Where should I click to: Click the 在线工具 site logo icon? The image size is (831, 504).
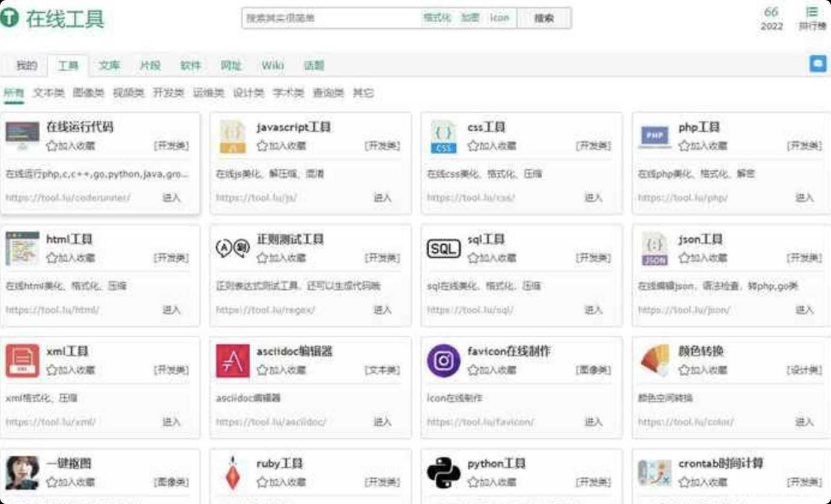10,19
